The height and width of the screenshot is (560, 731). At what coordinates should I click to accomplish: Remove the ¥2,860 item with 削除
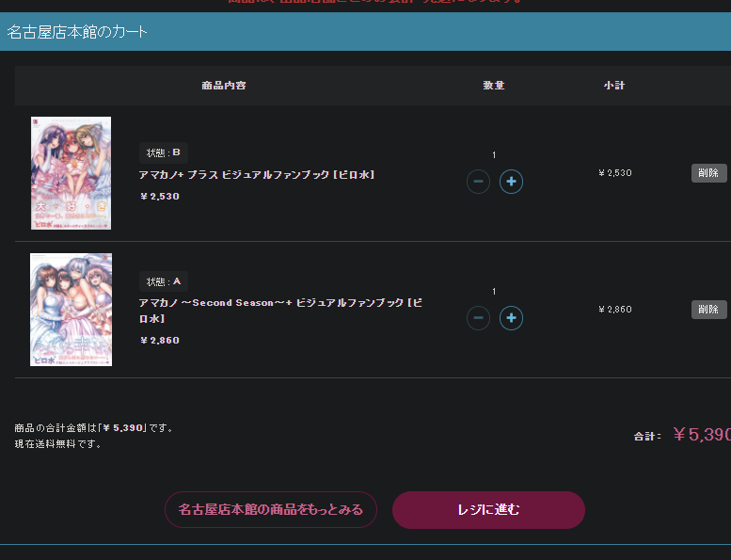(x=708, y=310)
